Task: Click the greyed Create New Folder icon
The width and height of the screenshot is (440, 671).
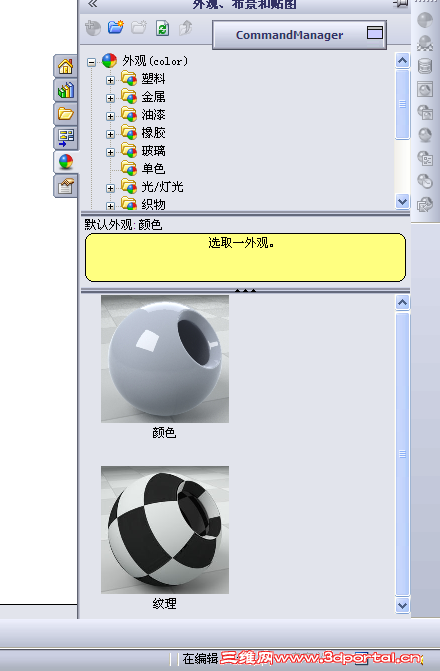Action: [x=139, y=27]
